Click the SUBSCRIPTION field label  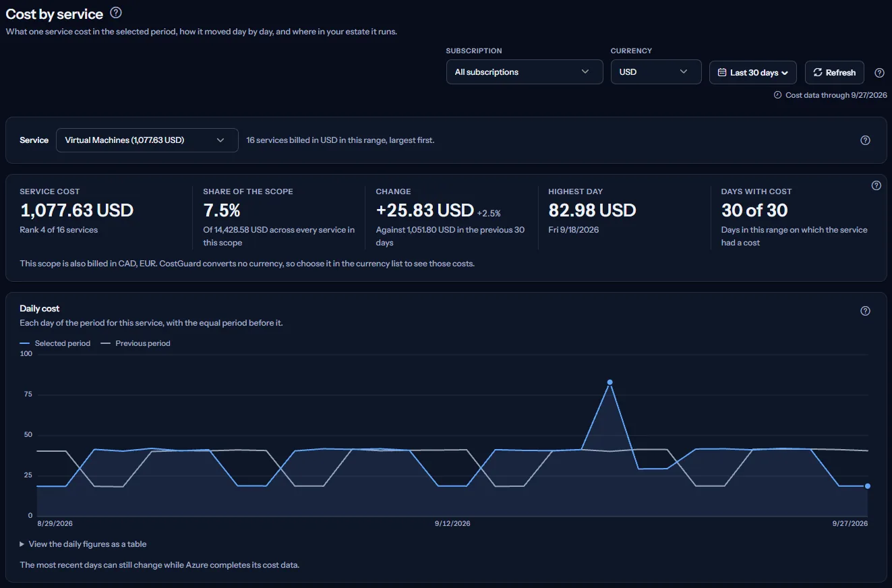click(474, 51)
